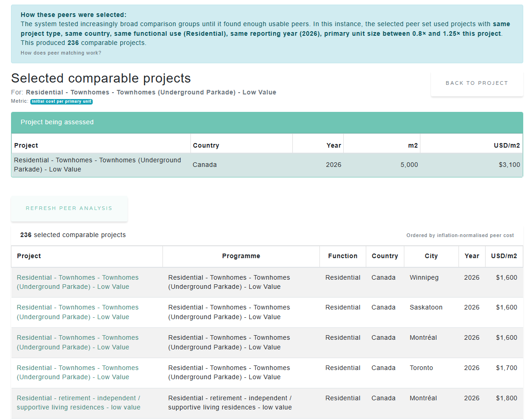This screenshot has width=531, height=420.
Task: Click the Refresh Peer Analysis button
Action: pos(69,209)
